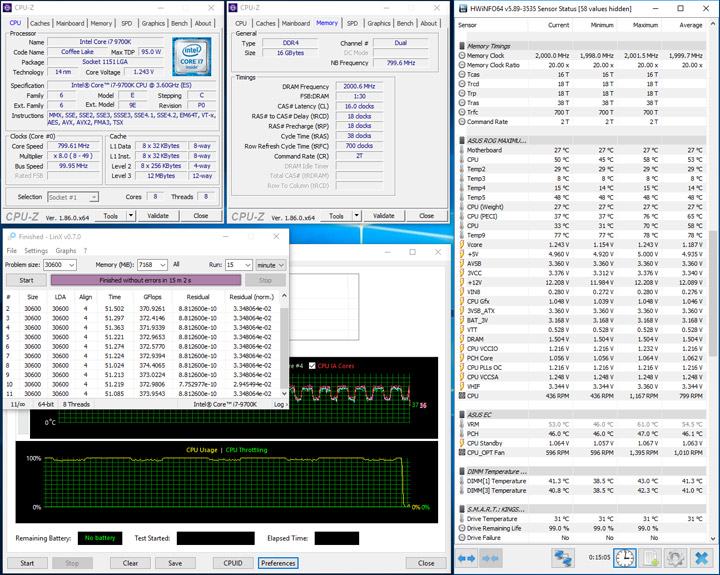Click HWiNFO network remote monitoring icon

(x=564, y=558)
